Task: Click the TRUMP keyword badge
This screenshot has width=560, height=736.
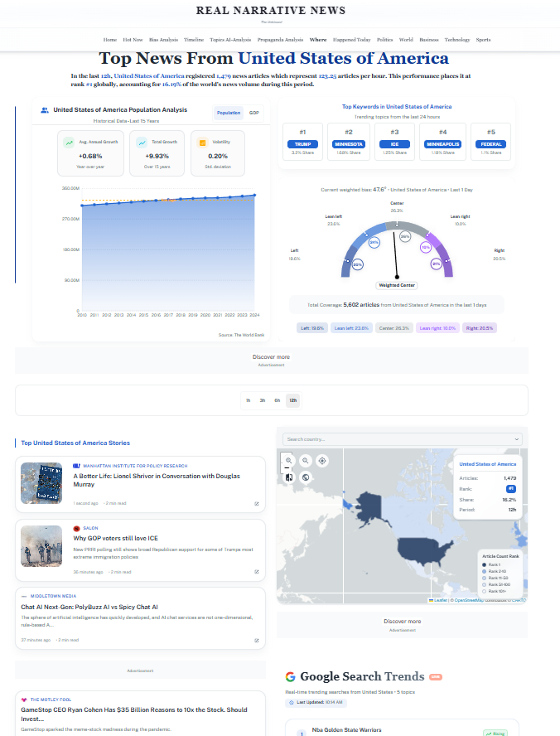Action: pyautogui.click(x=302, y=144)
